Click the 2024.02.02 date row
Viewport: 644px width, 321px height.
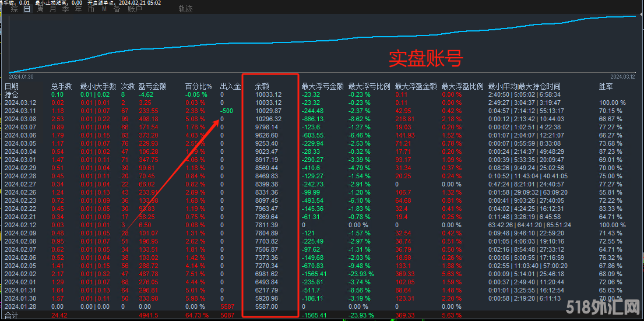coord(20,274)
